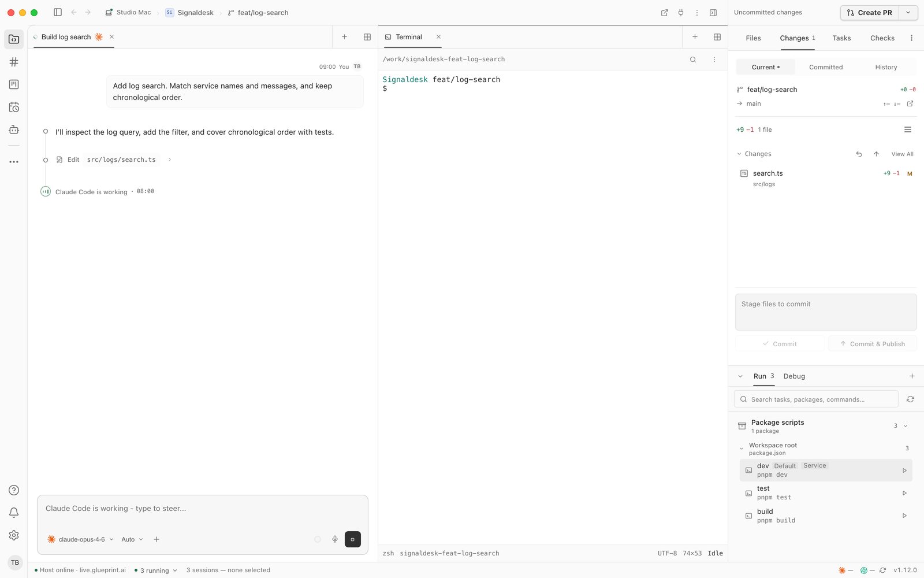Collapse the Package scripts section
This screenshot has height=578, width=924.
(x=906, y=426)
